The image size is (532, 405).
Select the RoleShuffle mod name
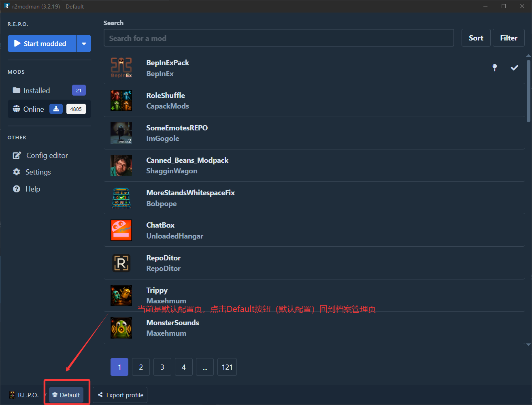point(166,95)
